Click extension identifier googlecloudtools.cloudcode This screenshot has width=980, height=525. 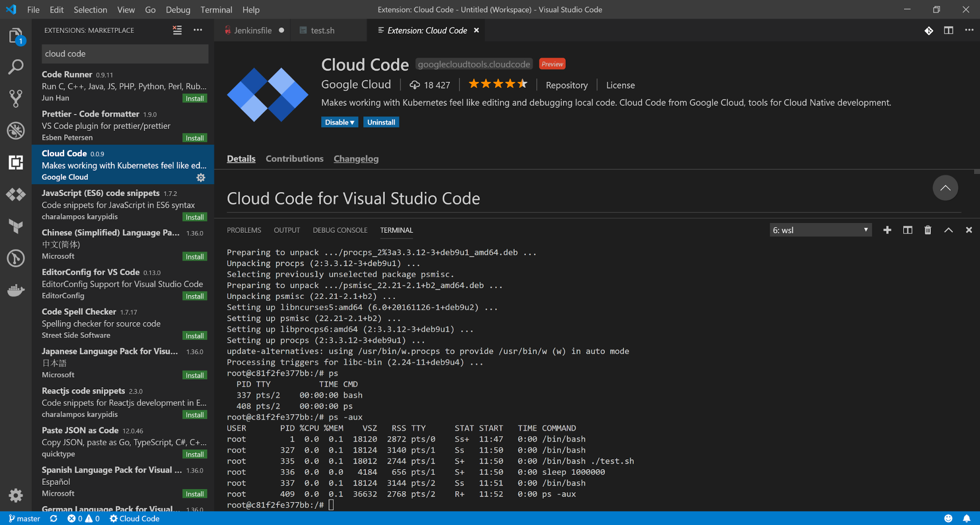click(474, 64)
